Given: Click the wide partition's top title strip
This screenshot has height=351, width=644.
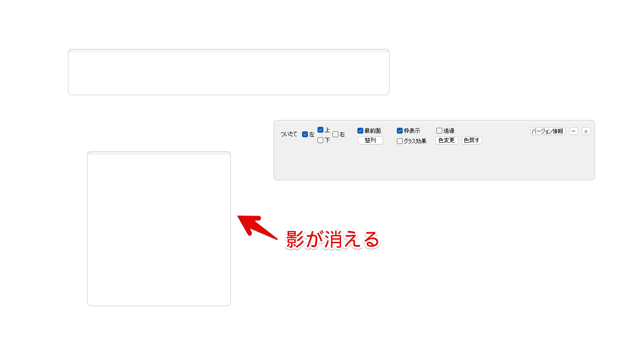Looking at the screenshot, I should (x=229, y=51).
